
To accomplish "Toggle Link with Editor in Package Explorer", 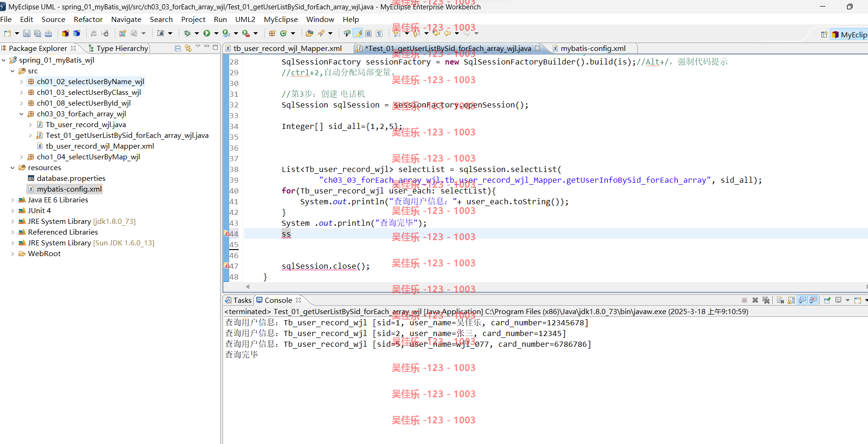I will (188, 48).
